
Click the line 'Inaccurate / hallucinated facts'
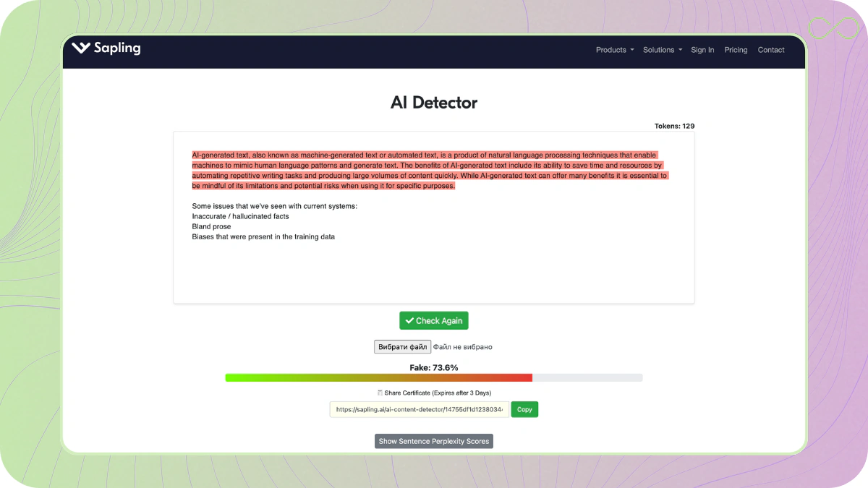click(240, 216)
